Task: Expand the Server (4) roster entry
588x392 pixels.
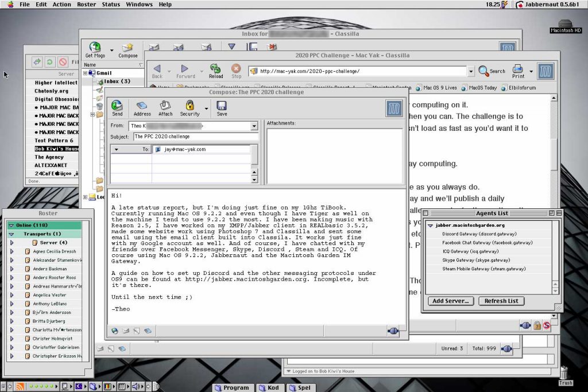Action: (x=11, y=243)
